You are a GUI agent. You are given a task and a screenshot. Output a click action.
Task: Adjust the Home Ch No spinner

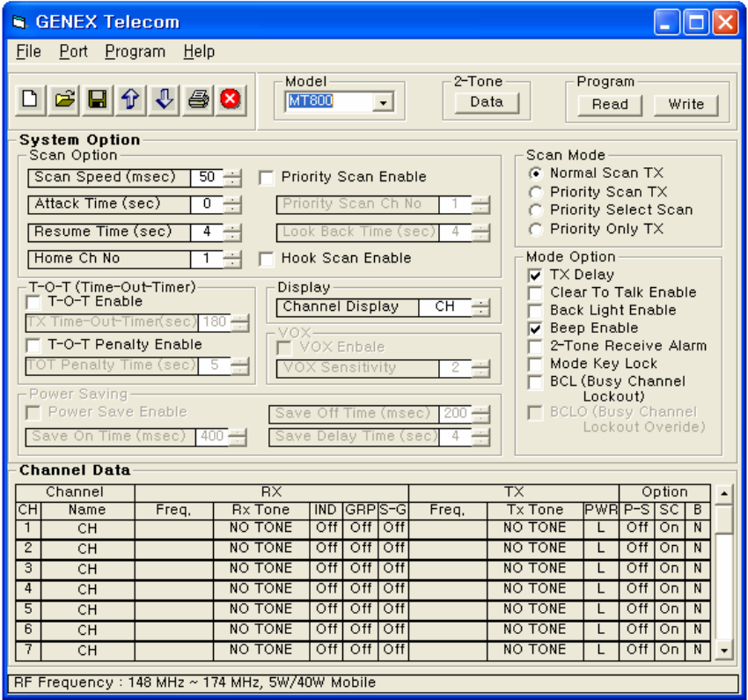point(232,259)
